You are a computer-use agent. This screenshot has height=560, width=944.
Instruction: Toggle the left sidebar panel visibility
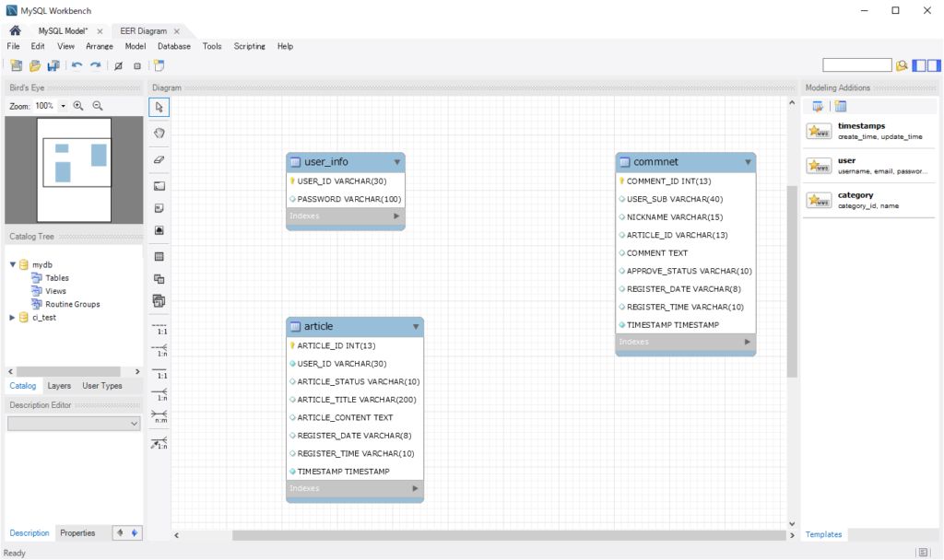[x=919, y=65]
